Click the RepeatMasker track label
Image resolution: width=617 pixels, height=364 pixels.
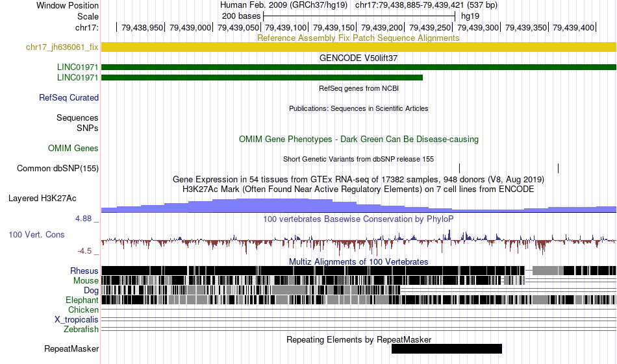click(71, 348)
